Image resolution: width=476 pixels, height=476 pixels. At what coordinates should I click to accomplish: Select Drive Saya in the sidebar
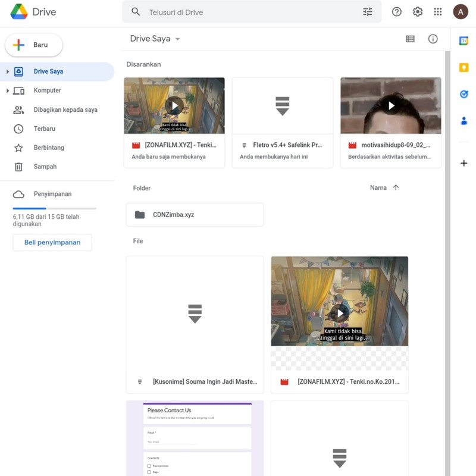57,71
